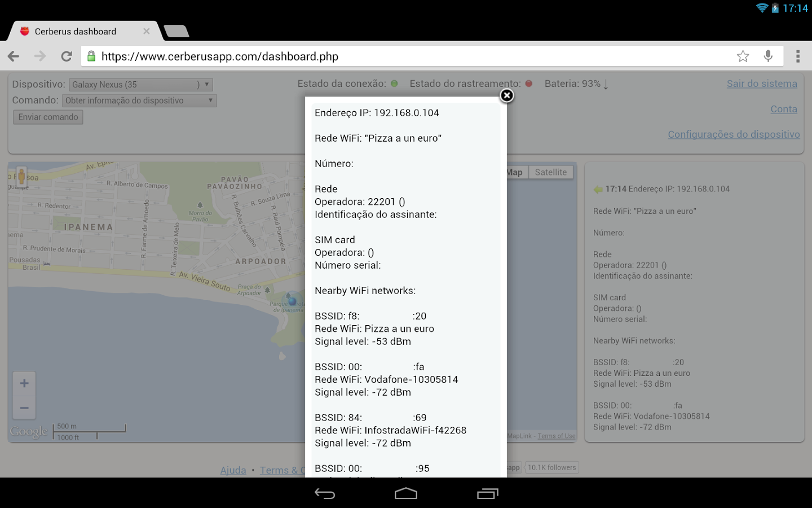Open the Dispositivo device selector dropdown
Screen dimensions: 812x508
pyautogui.click(x=140, y=84)
